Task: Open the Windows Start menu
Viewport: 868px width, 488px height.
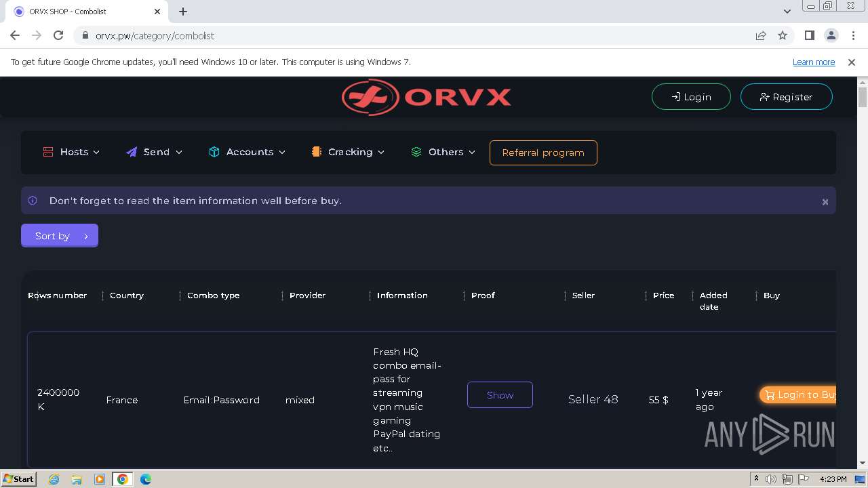Action: click(x=19, y=479)
